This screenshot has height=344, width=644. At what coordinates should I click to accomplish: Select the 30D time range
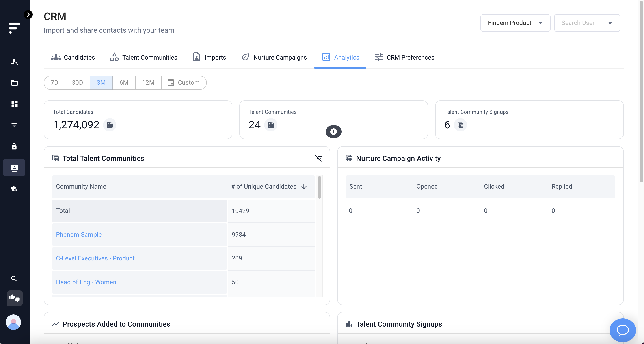(x=78, y=82)
